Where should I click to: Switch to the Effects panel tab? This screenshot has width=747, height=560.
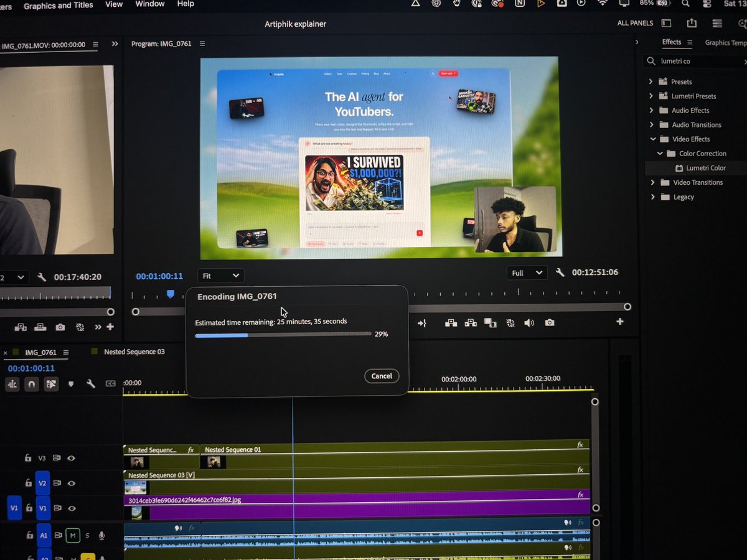point(672,42)
